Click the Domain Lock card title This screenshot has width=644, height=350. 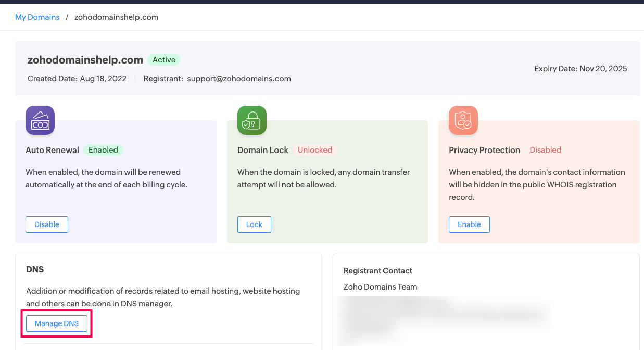[263, 150]
